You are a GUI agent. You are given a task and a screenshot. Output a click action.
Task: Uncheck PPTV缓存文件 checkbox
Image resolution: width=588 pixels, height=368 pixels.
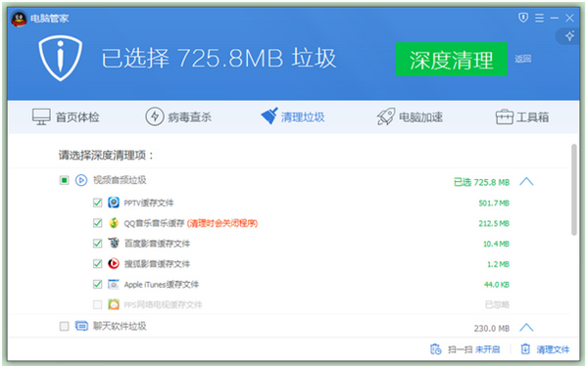pos(97,203)
